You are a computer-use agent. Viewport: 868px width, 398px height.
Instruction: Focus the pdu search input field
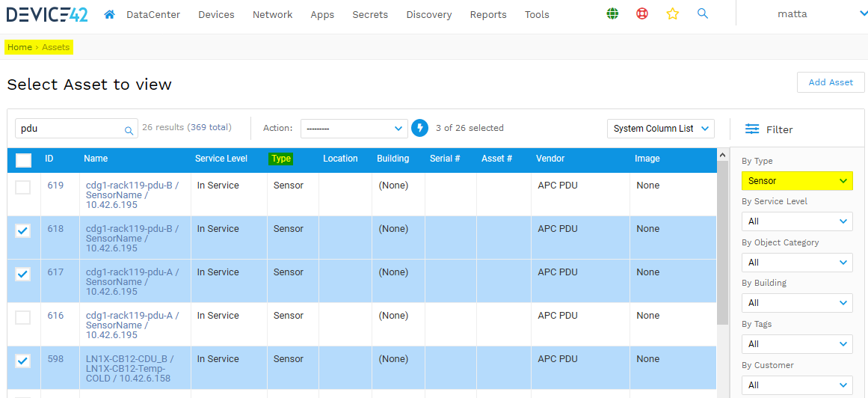(x=76, y=129)
